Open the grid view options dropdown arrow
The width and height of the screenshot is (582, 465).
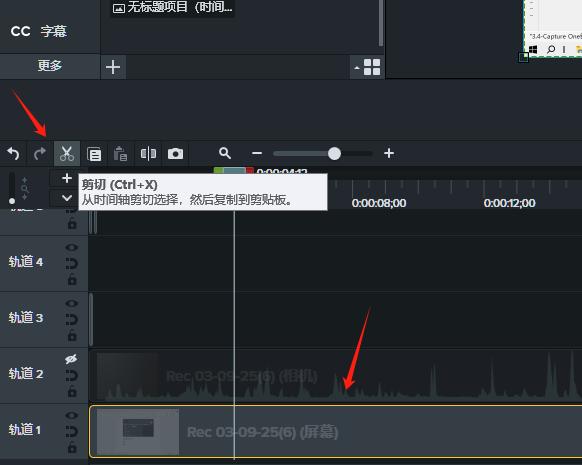click(357, 68)
